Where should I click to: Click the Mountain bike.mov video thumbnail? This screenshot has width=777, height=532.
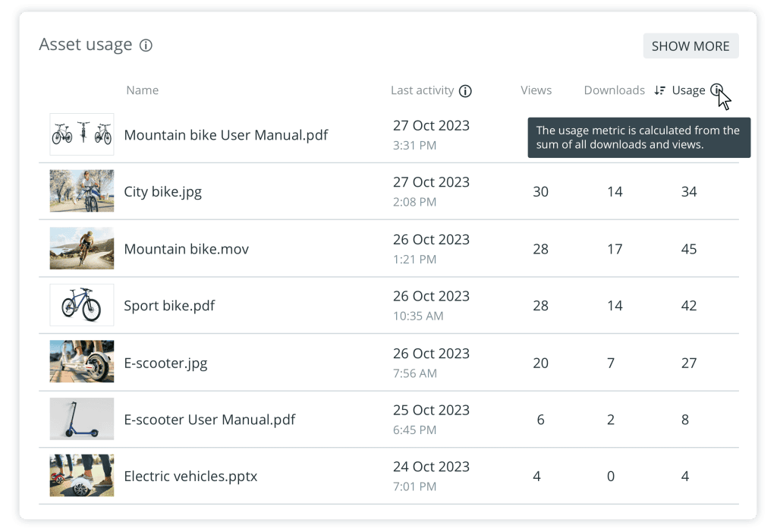[81, 248]
